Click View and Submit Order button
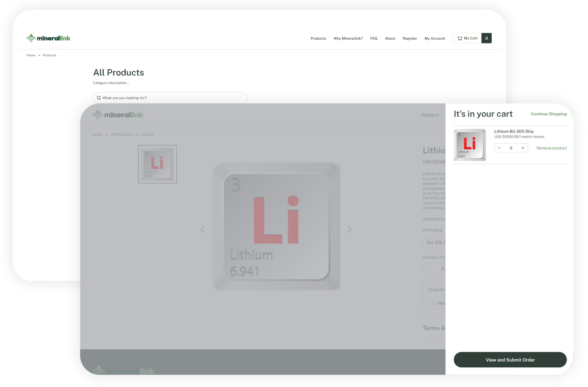 coord(510,360)
